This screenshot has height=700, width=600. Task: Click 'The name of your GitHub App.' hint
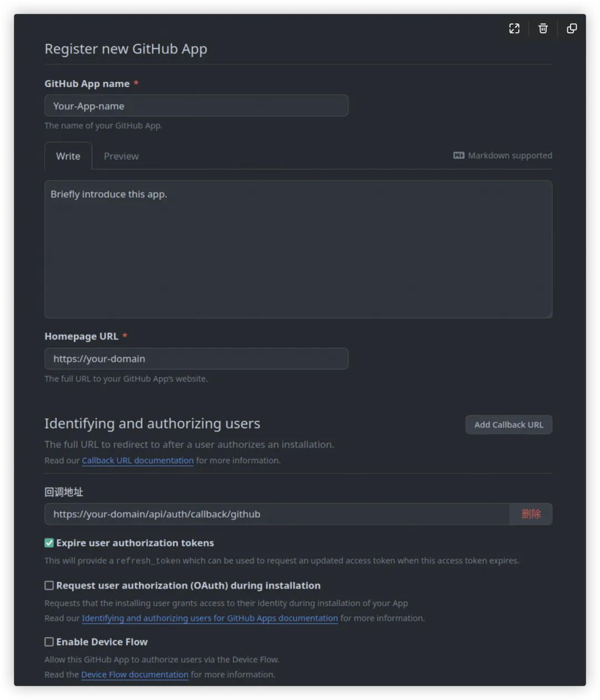(x=103, y=125)
